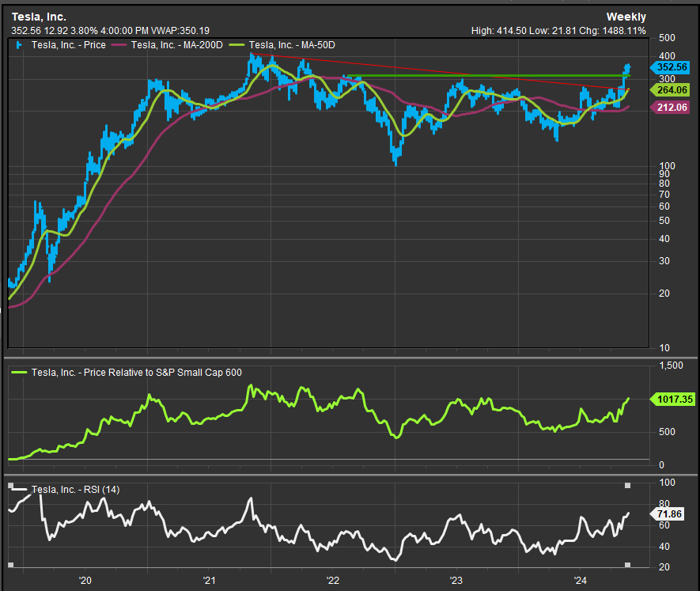Click the 1017.35 price relative value tag
700x591 pixels.
pos(673,399)
